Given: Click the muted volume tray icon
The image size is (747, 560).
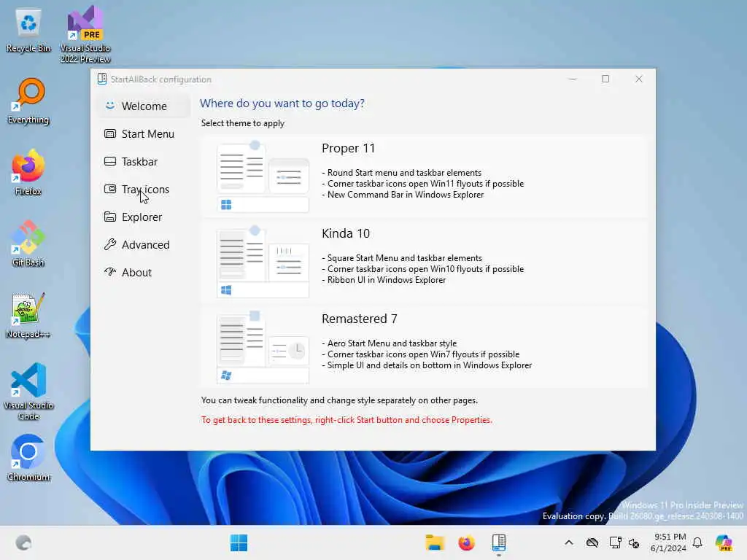Looking at the screenshot, I should [x=634, y=542].
